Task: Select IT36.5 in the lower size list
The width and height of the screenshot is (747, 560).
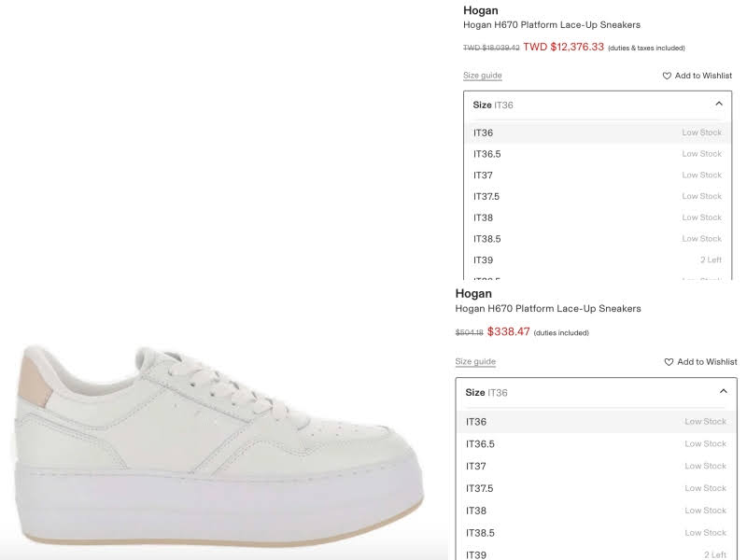Action: click(596, 444)
